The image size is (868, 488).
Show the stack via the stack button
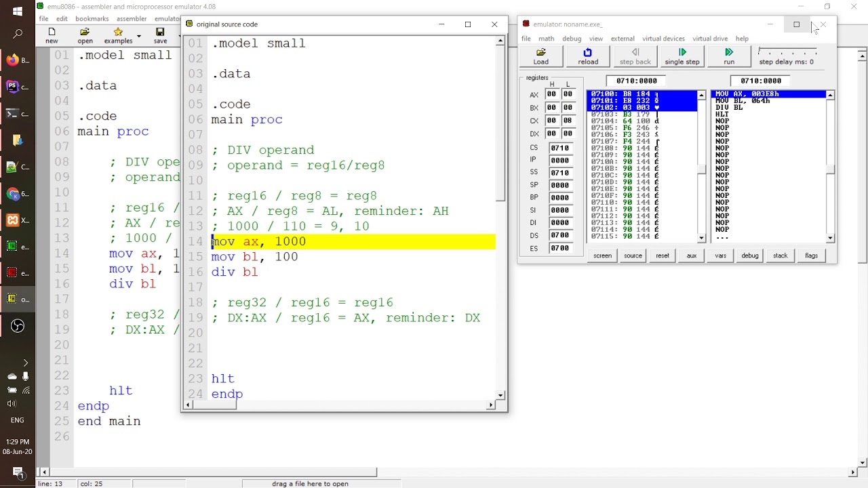(780, 256)
